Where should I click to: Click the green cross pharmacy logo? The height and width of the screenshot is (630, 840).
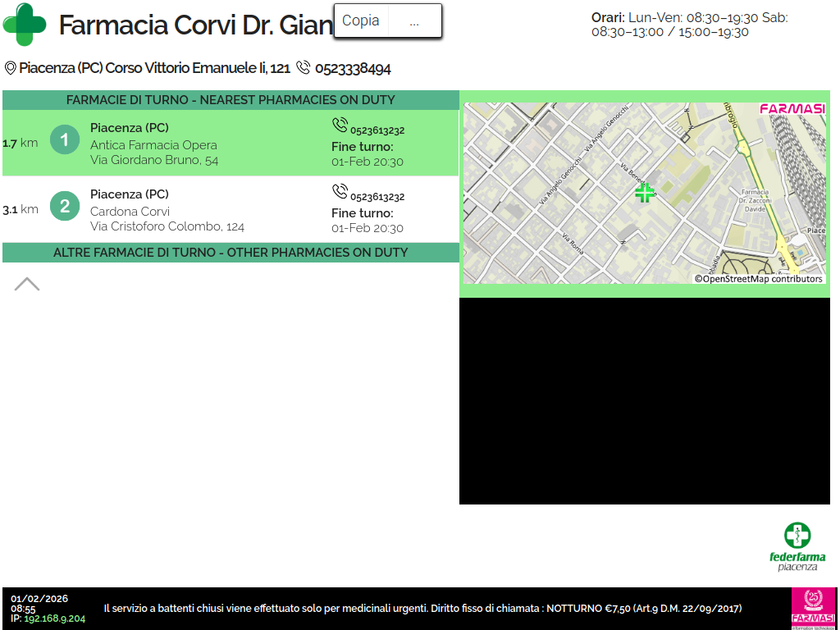[25, 25]
